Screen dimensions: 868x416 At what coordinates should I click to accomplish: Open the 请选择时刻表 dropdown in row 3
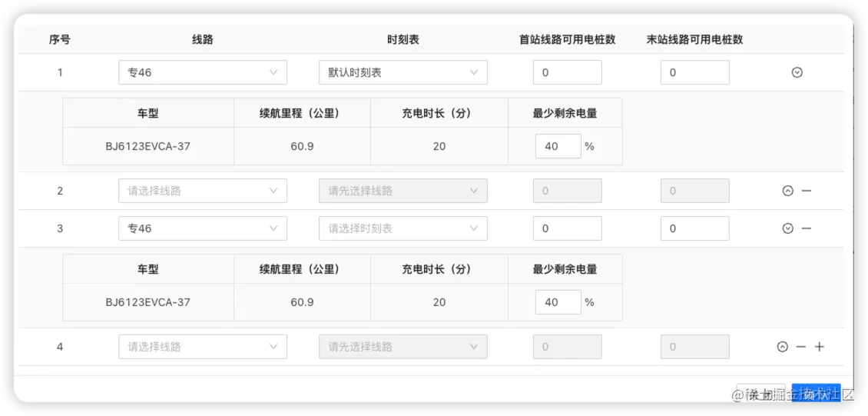pos(403,228)
